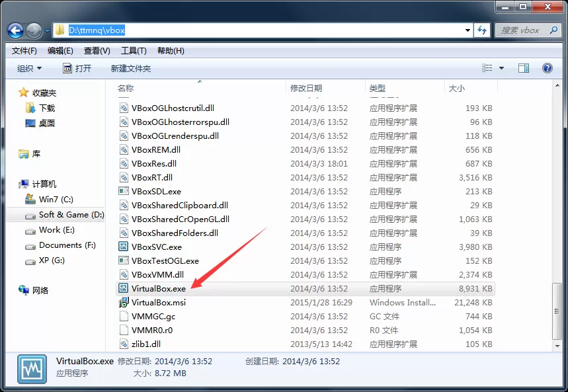Click the VBoxTestOGL.exe application icon

pos(124,260)
